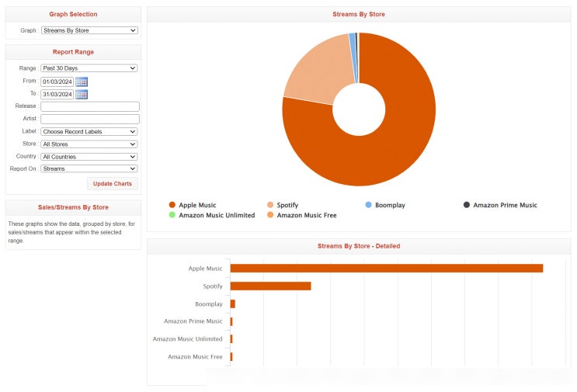Image resolution: width=577 pixels, height=392 pixels.
Task: Open the Country dropdown showing All Countries
Action: [x=89, y=157]
